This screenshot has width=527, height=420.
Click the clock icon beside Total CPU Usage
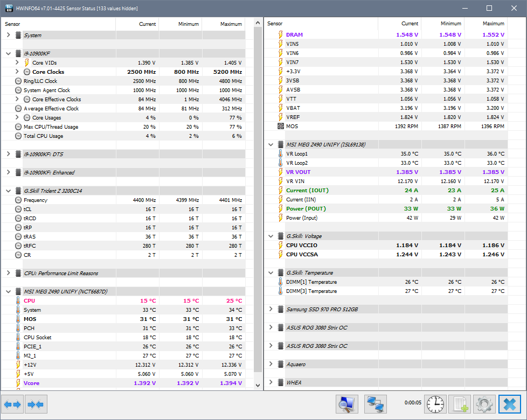pos(18,136)
